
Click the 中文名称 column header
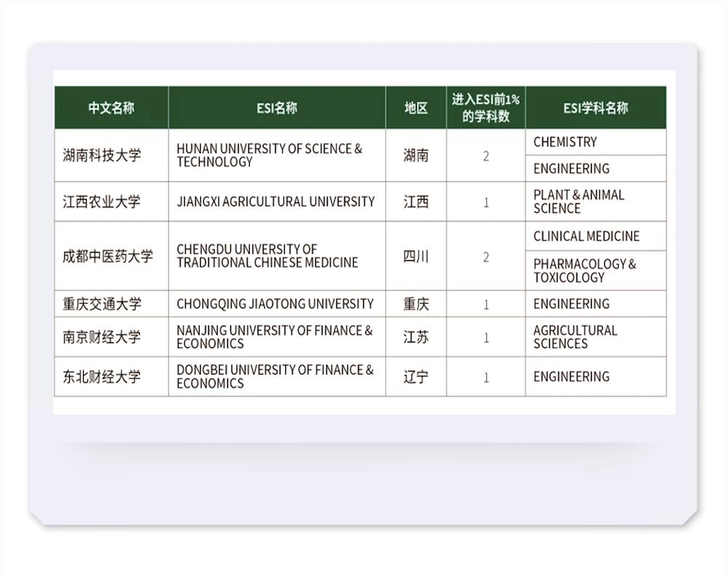(x=111, y=108)
